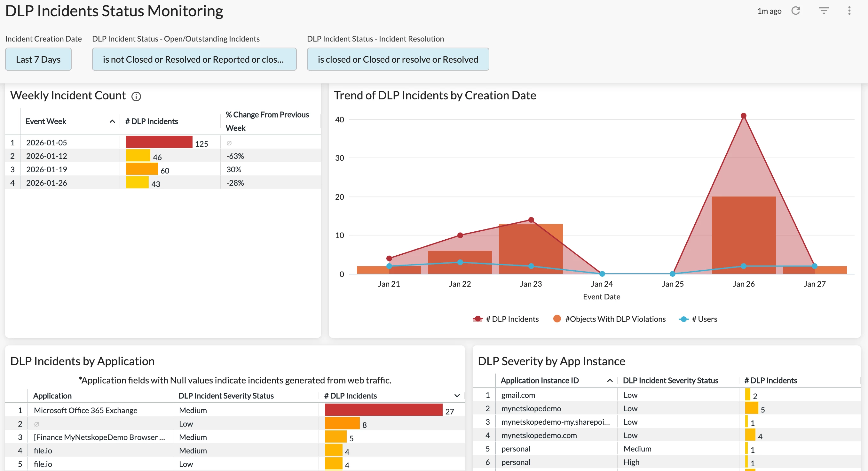The image size is (868, 471).
Task: Click Application Instance ID sort arrow
Action: pos(610,381)
